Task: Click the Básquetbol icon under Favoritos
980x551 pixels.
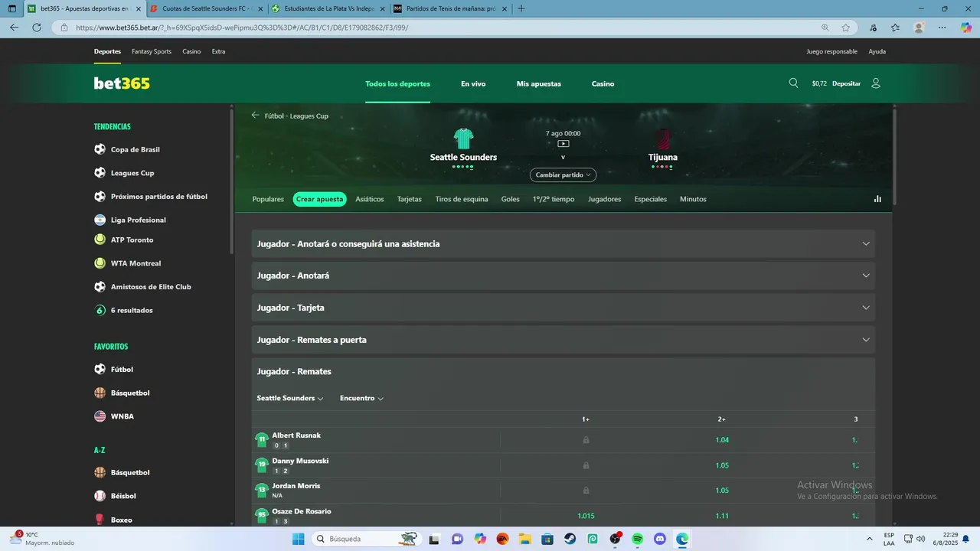Action: (100, 393)
